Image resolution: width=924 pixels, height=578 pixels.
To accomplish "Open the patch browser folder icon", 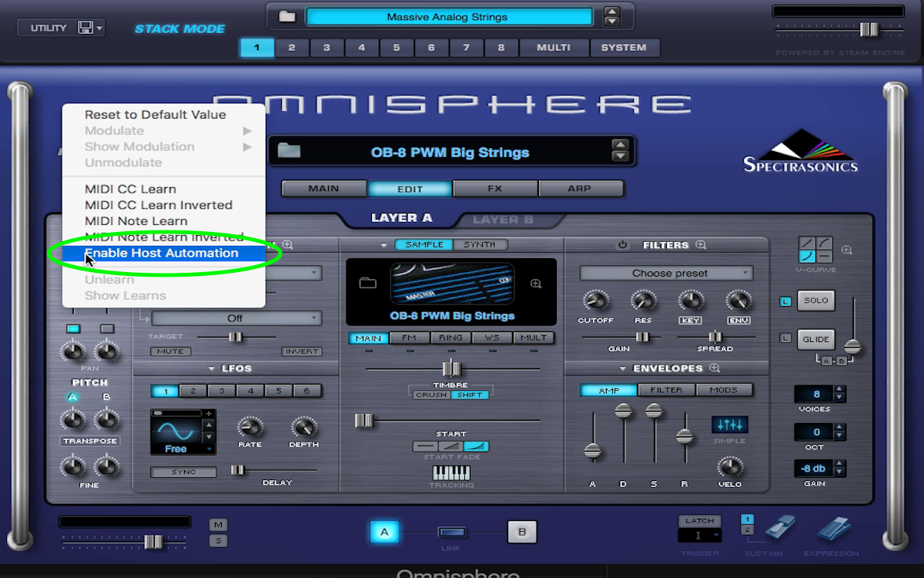I will tap(290, 151).
